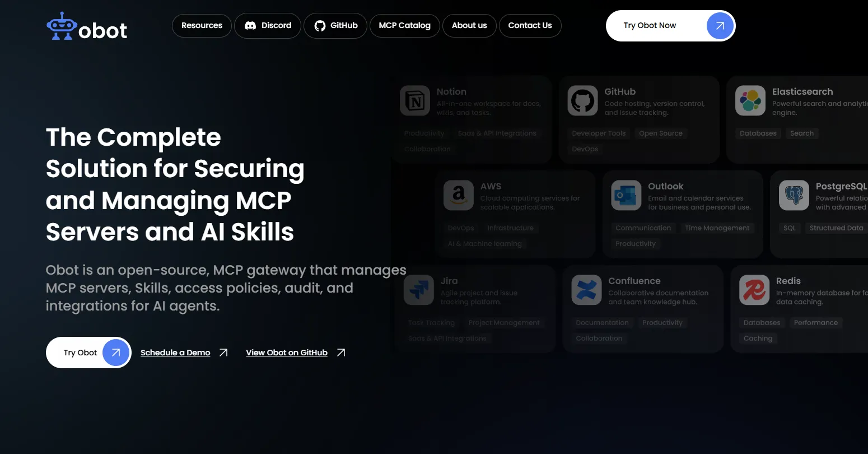The height and width of the screenshot is (454, 868).
Task: Select the Communication tag
Action: (x=643, y=228)
